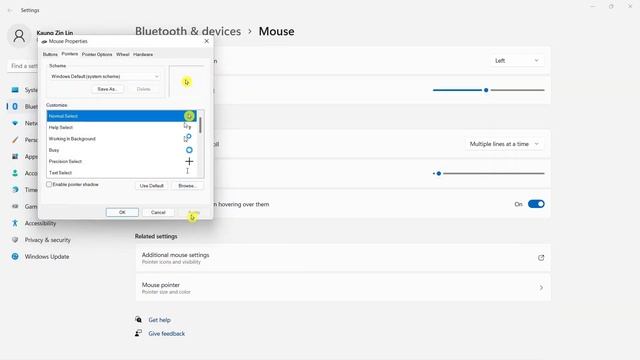Screen dimensions: 640x360
Task: Click the Settings back arrow
Action: coord(10,10)
